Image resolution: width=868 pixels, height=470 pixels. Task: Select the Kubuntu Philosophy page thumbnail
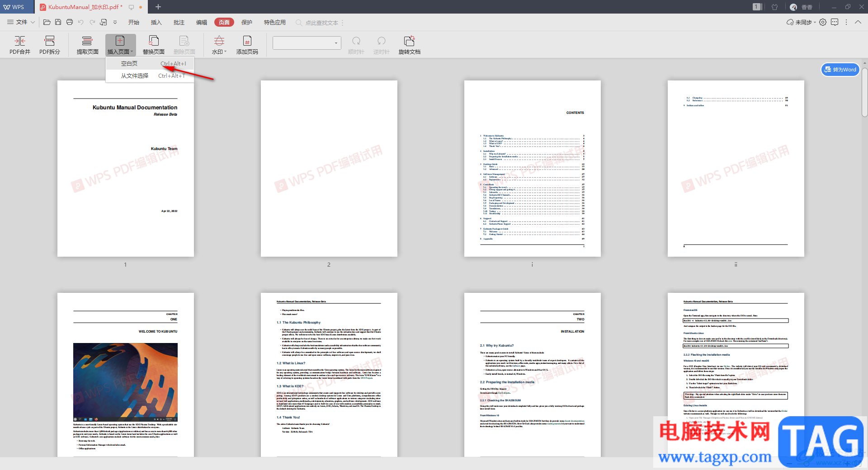point(329,375)
